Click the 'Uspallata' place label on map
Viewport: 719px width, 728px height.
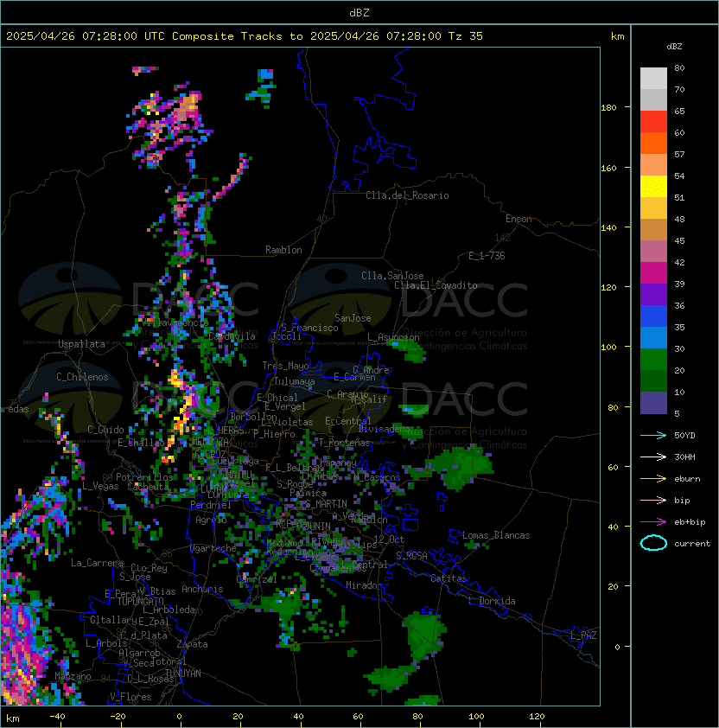click(81, 344)
